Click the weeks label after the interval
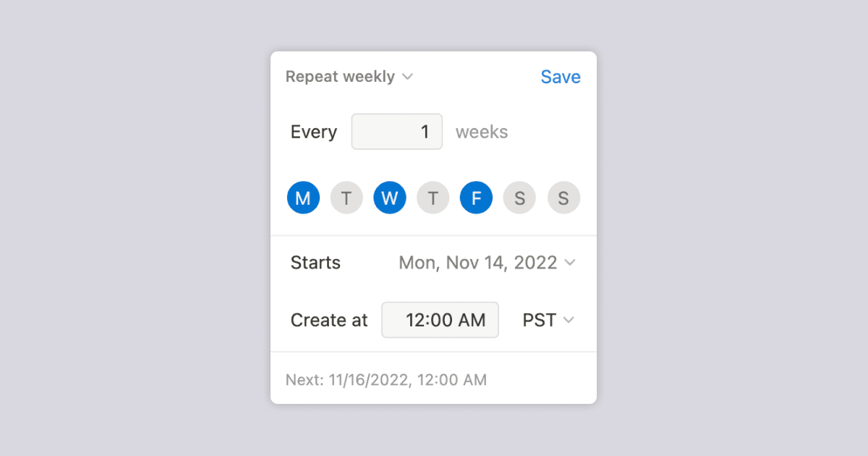Viewport: 868px width, 456px height. point(482,131)
